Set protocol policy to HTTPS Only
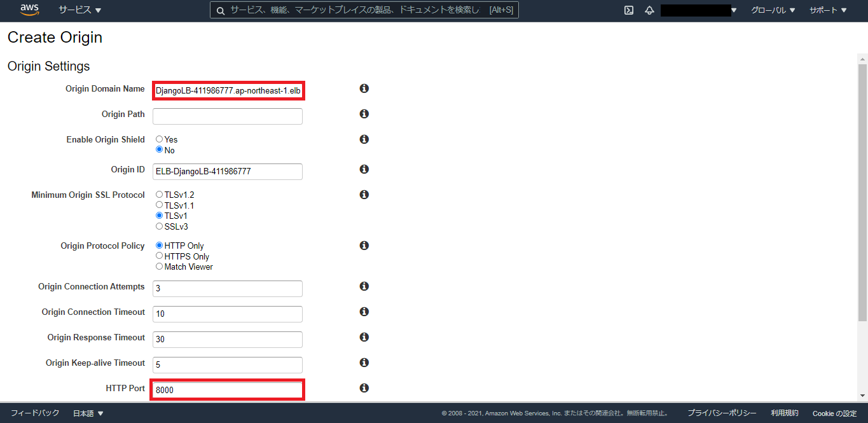The height and width of the screenshot is (423, 868). pyautogui.click(x=159, y=256)
